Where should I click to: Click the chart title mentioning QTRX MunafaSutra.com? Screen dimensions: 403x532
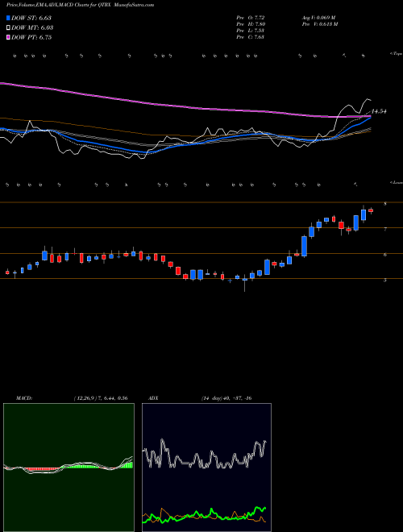[x=80, y=5]
